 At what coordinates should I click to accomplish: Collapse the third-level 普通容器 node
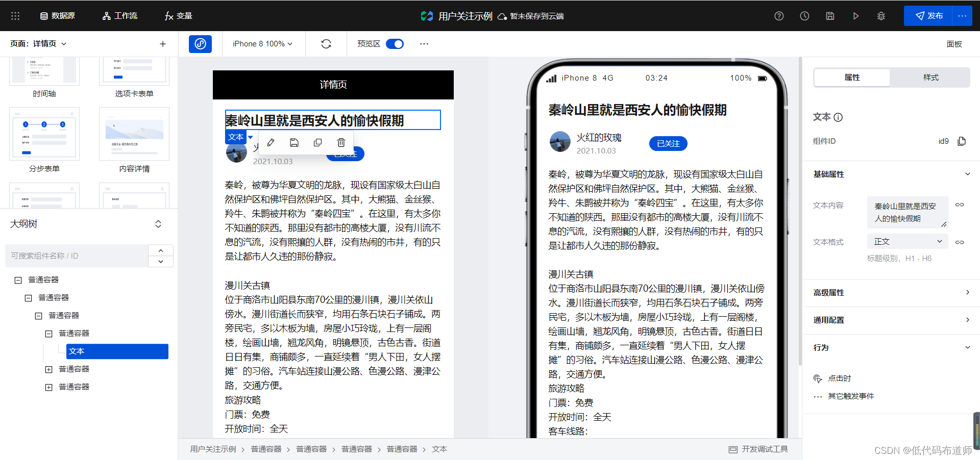pos(38,316)
